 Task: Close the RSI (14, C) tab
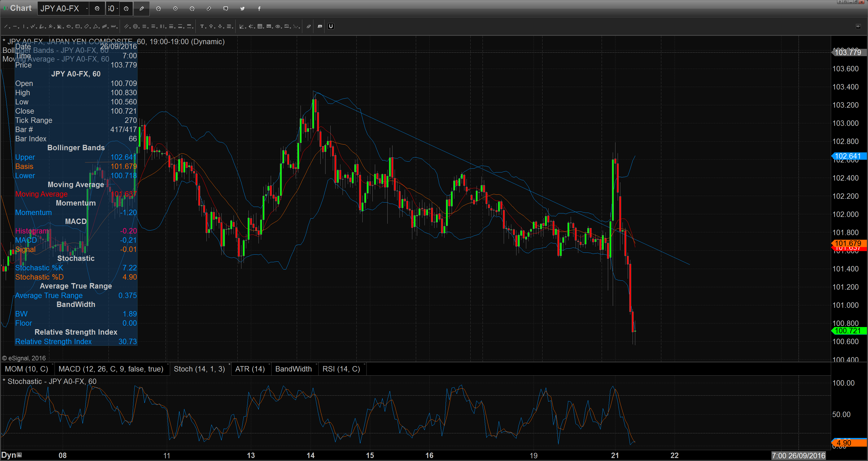click(x=365, y=365)
